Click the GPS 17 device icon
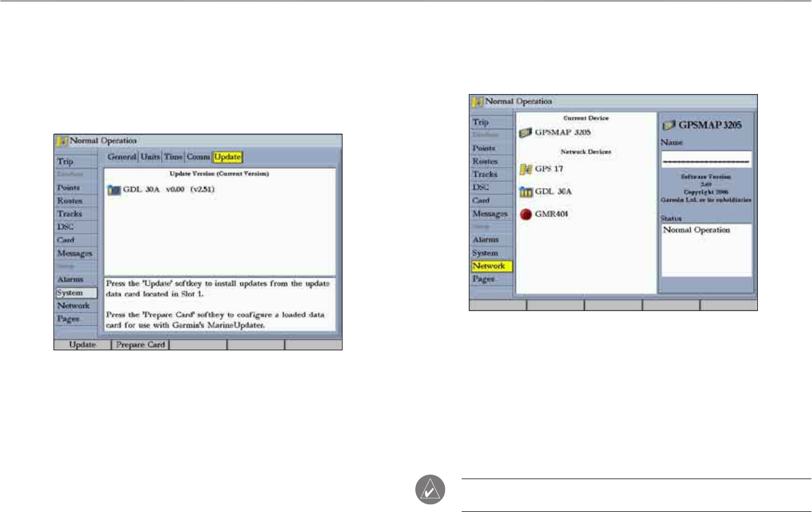 [x=525, y=170]
